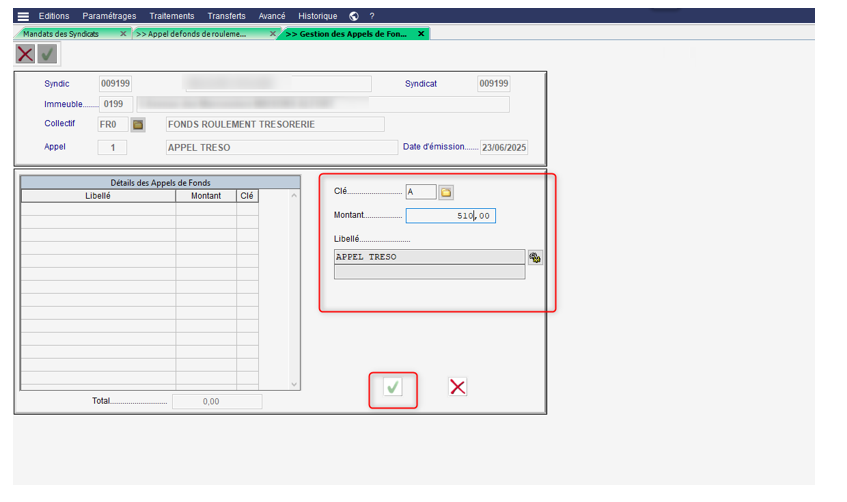Open folder lookup next to Collectif FR0
The width and height of the screenshot is (847, 502).
pyautogui.click(x=138, y=125)
